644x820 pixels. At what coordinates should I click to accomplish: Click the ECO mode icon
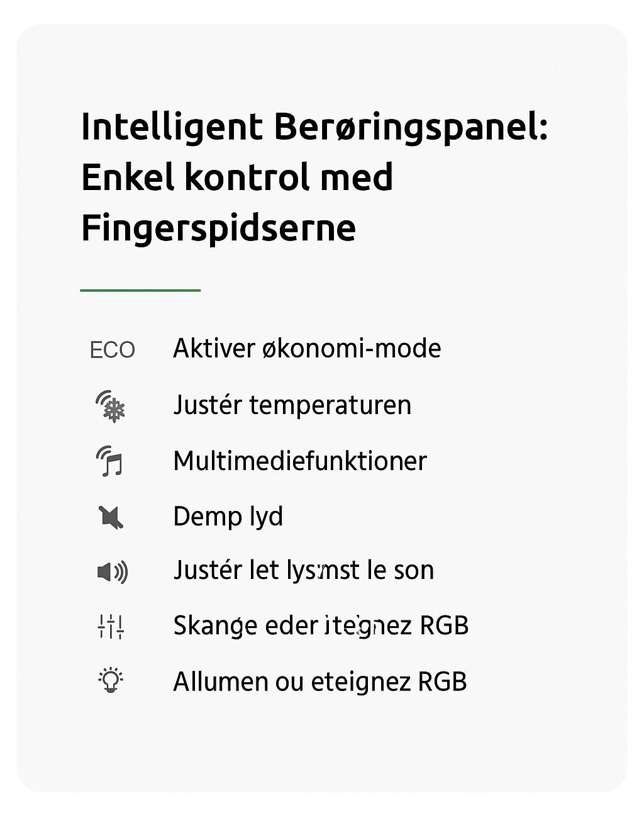coord(113,350)
